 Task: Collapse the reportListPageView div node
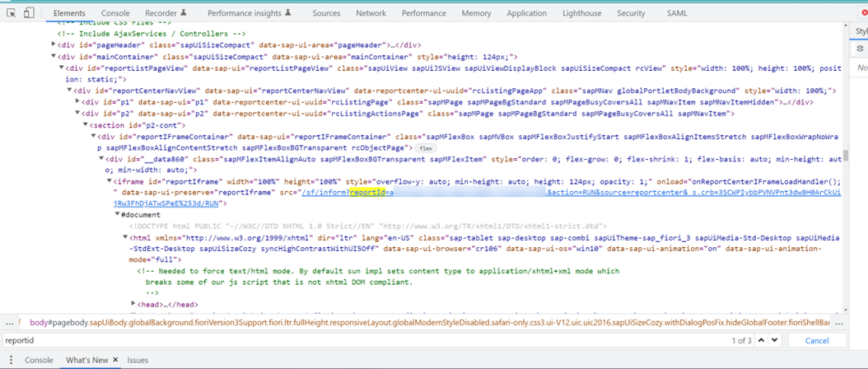[x=62, y=68]
